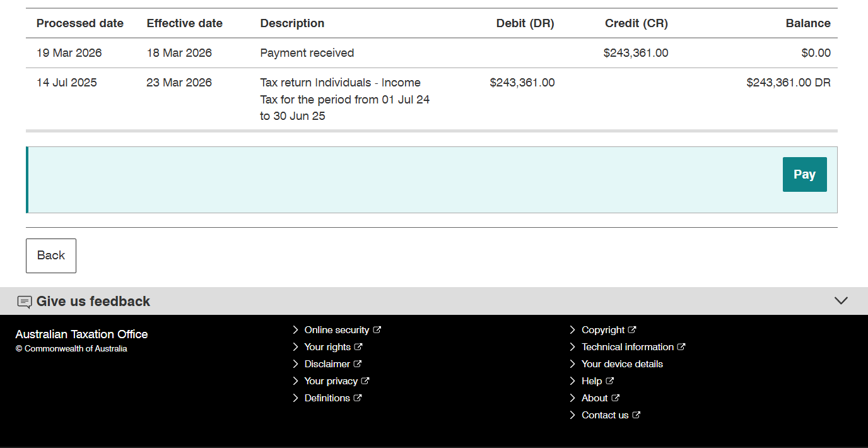Click chevron arrow before Contact us
The height and width of the screenshot is (448, 868).
573,415
